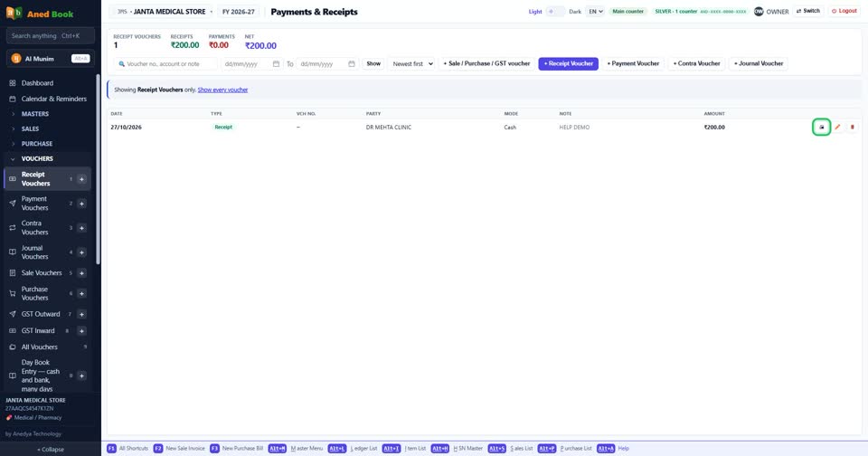This screenshot has height=456, width=868.
Task: Click the plus icon next to Journal Vouchers
Action: click(81, 252)
